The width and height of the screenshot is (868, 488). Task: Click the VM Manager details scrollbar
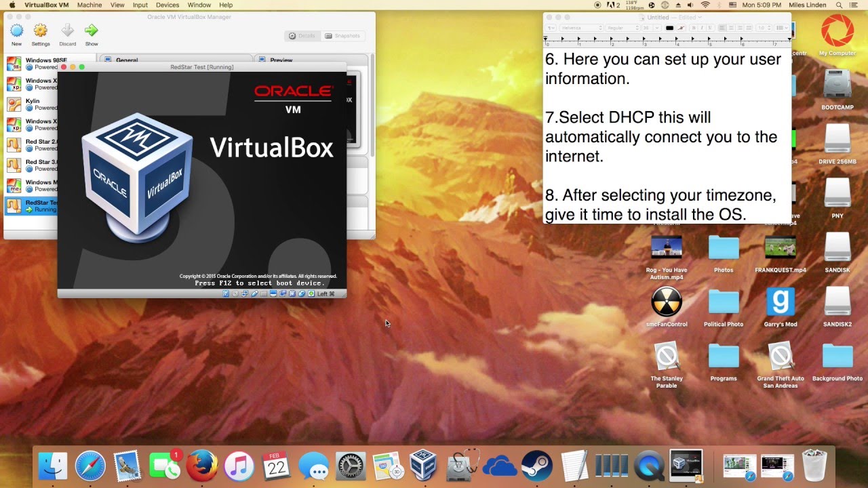coord(372,105)
